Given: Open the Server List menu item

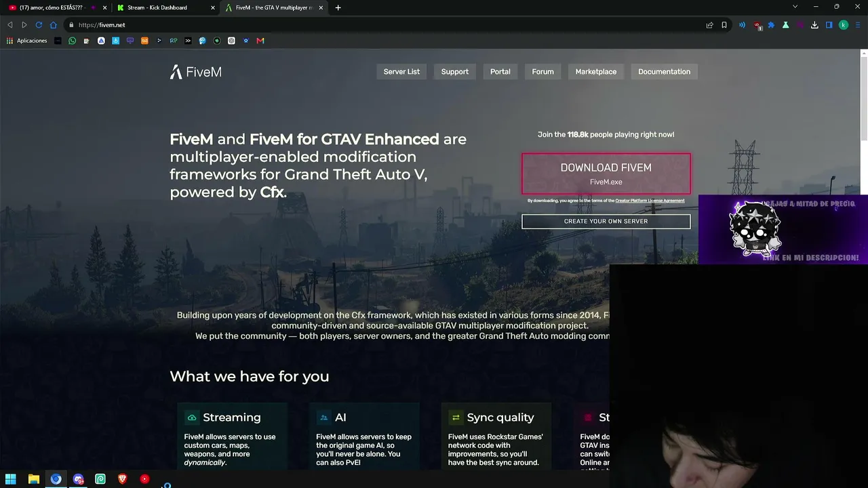Looking at the screenshot, I should (x=401, y=72).
